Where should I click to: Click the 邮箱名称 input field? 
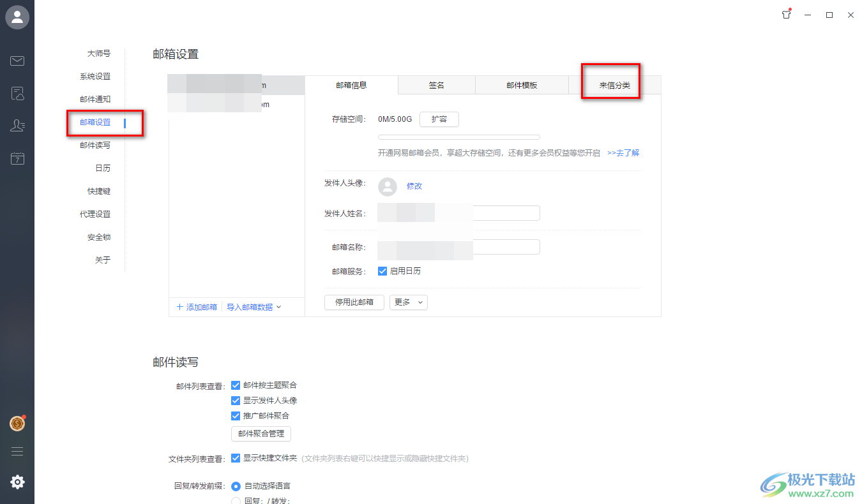click(x=458, y=247)
